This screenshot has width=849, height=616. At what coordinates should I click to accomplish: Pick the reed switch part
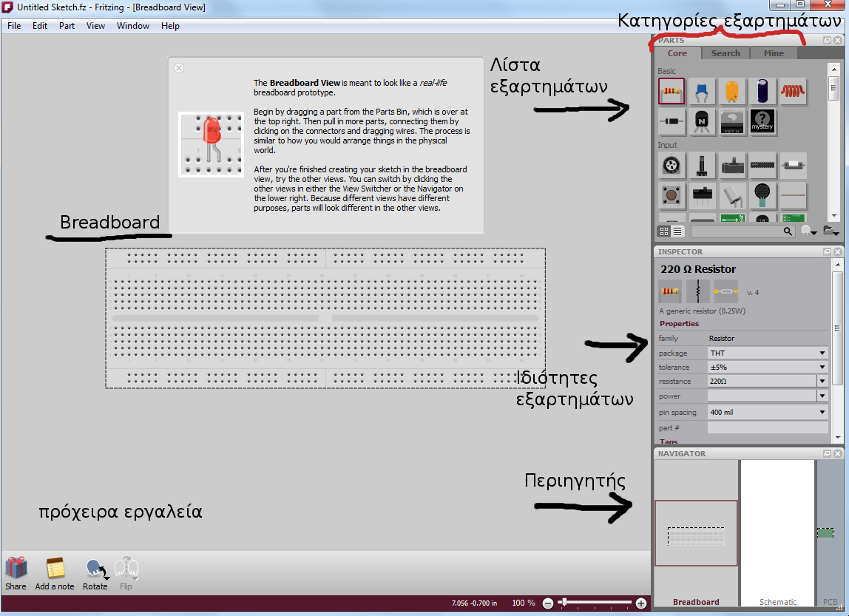tap(793, 166)
